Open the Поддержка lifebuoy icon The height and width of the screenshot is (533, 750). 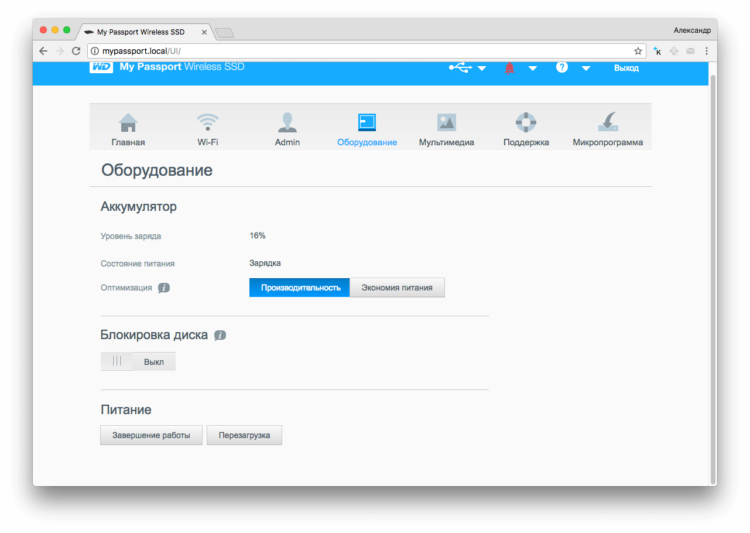(x=526, y=129)
